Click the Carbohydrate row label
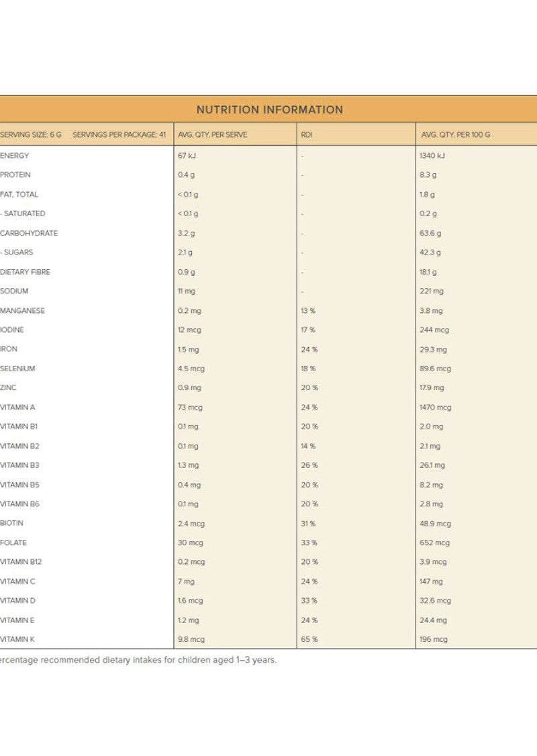The image size is (537, 756). click(29, 233)
